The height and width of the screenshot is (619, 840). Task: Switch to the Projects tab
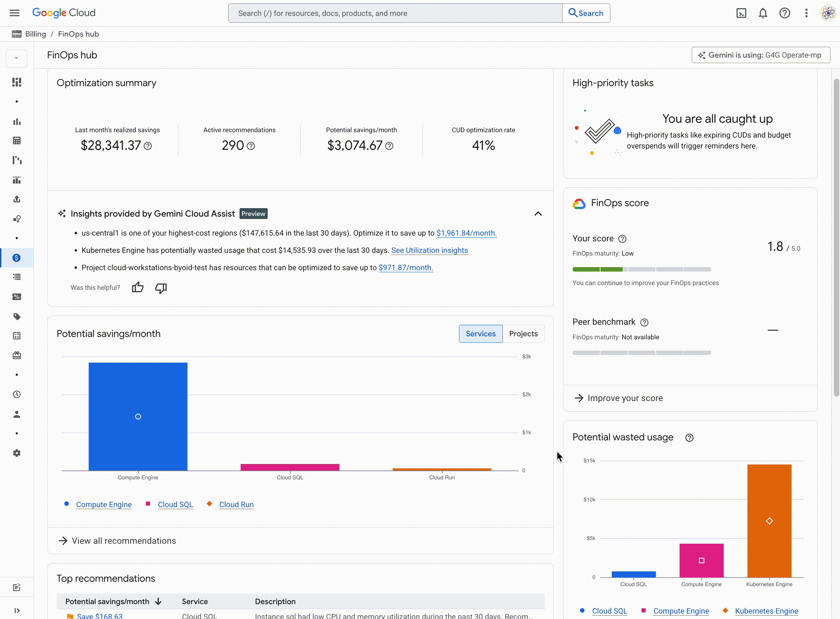pos(523,334)
